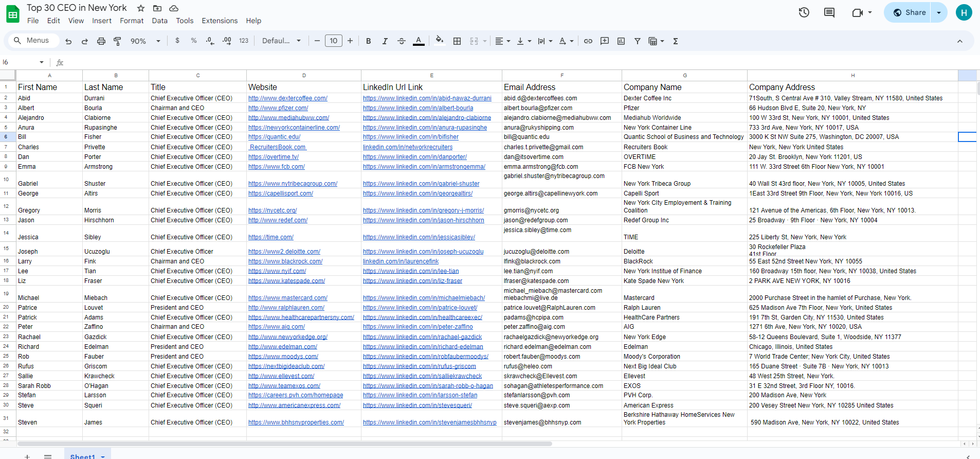Open the font family dropdown

point(281,41)
